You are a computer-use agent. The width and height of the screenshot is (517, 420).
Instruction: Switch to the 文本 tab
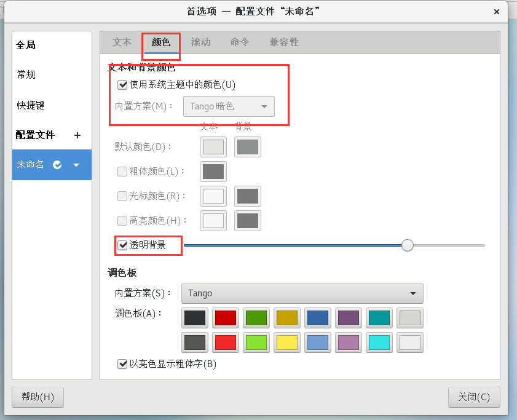click(x=122, y=42)
